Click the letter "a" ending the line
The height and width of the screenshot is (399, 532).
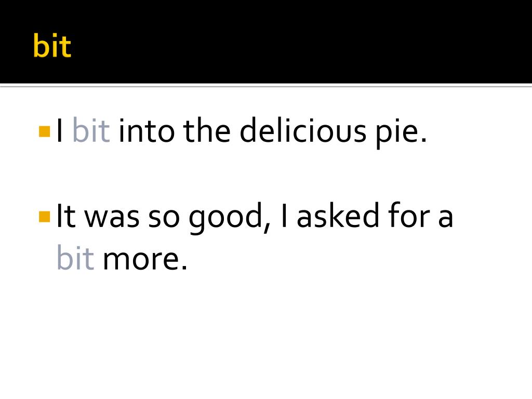[x=445, y=219]
